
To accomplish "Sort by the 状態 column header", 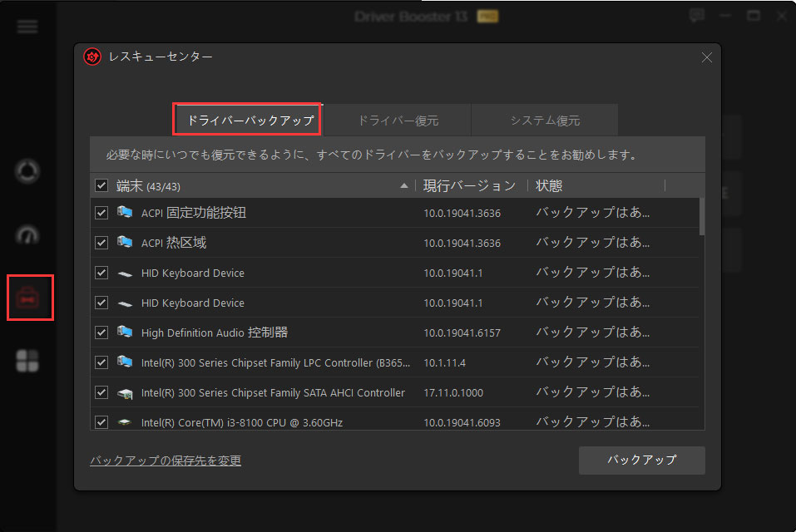I will [x=549, y=185].
